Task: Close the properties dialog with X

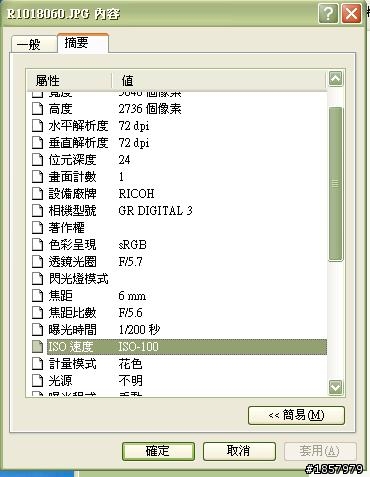Action: click(x=351, y=14)
